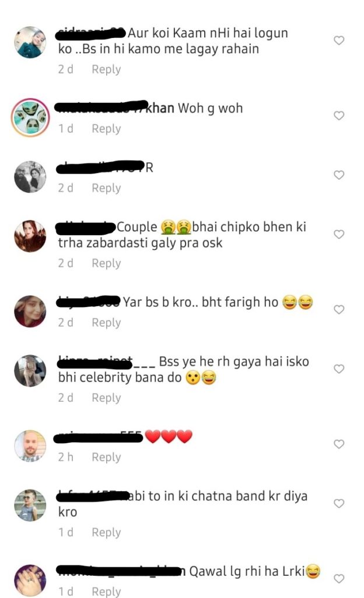View the little boy with sunglasses avatar

pyautogui.click(x=30, y=505)
